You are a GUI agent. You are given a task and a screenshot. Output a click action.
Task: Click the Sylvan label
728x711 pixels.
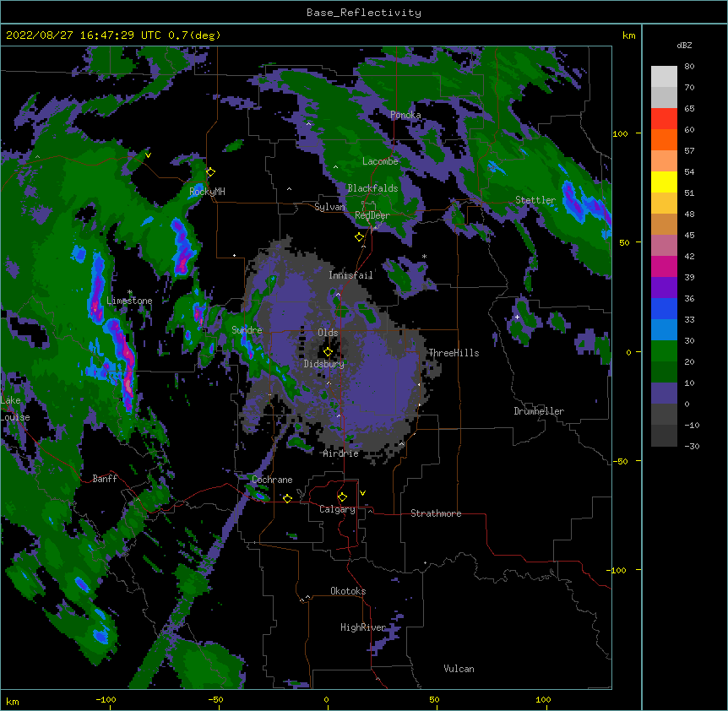click(329, 207)
